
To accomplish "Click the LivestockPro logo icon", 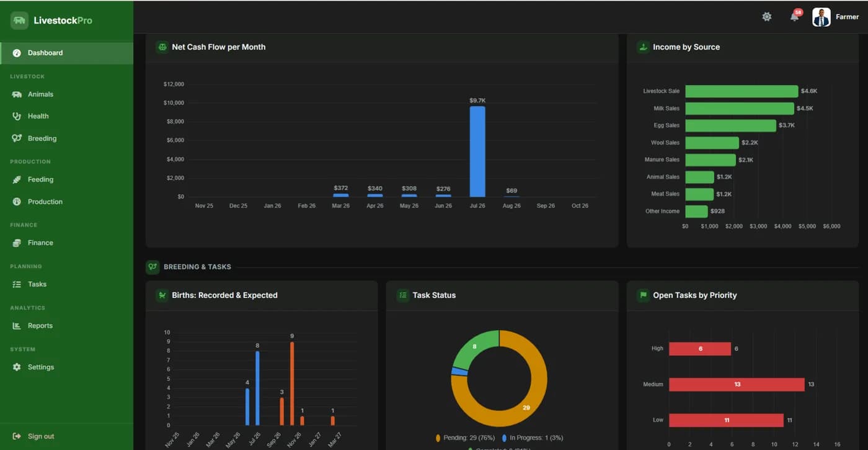I will [19, 20].
